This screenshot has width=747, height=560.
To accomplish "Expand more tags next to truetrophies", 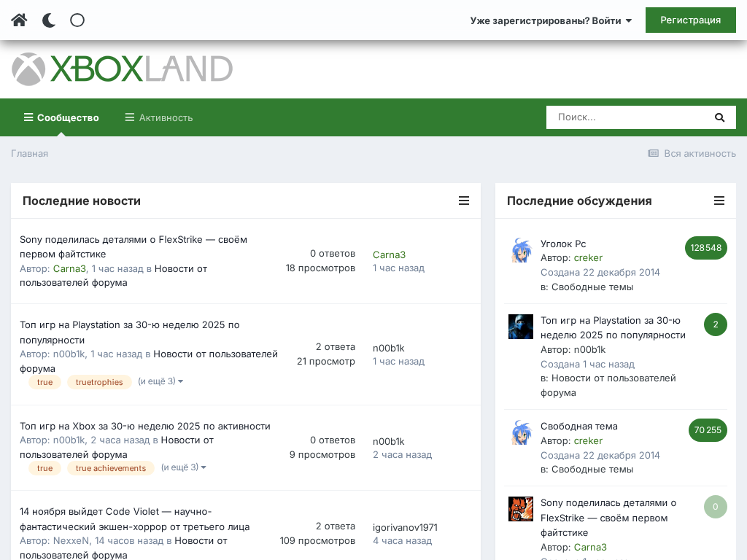I will (160, 381).
